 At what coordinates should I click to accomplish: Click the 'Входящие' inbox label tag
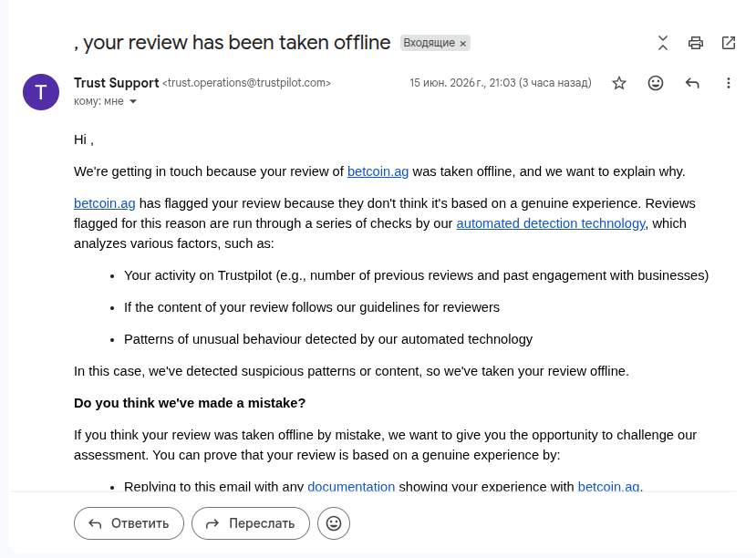(x=430, y=43)
